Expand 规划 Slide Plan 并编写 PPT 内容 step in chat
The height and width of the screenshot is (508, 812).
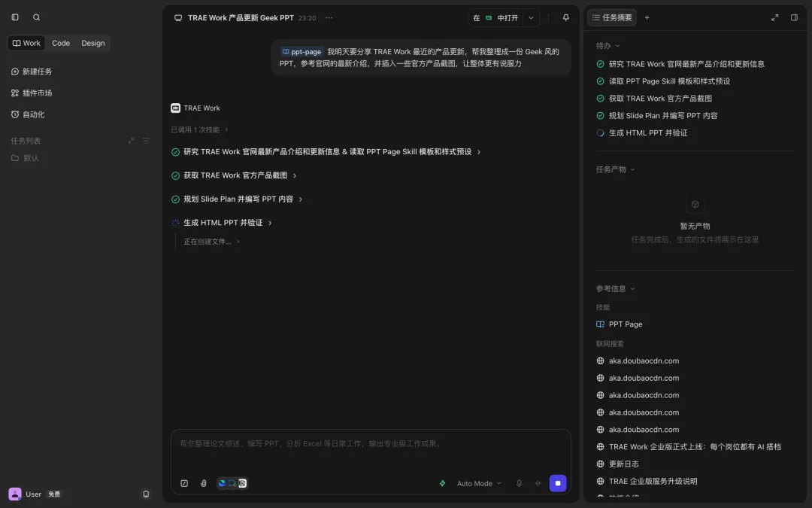click(x=237, y=199)
